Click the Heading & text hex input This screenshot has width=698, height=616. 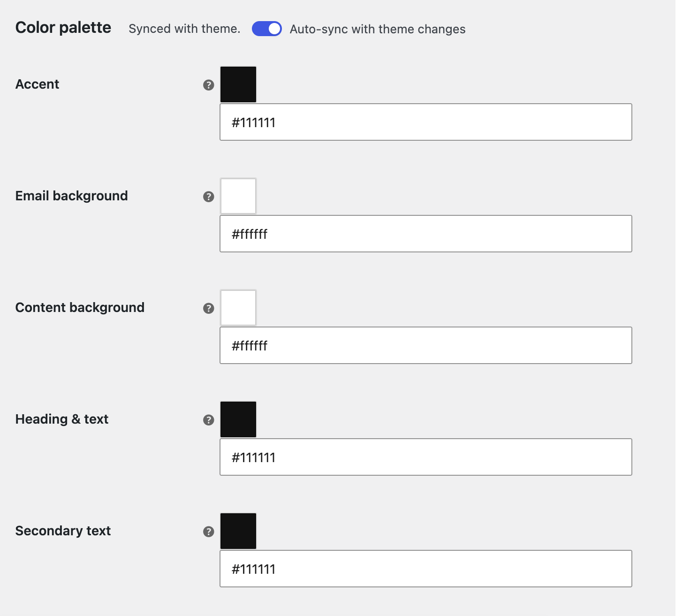coord(426,457)
